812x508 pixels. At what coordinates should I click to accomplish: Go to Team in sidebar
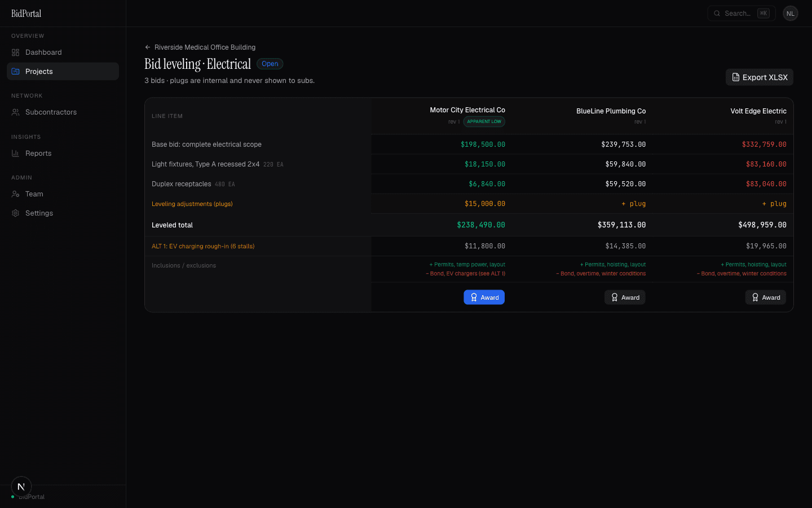point(63,194)
